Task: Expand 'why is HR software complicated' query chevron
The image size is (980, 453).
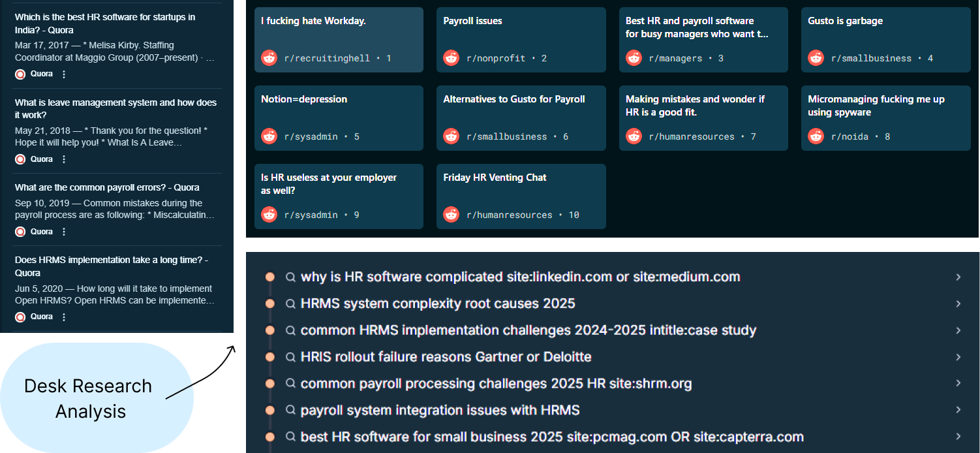Action: pos(958,277)
